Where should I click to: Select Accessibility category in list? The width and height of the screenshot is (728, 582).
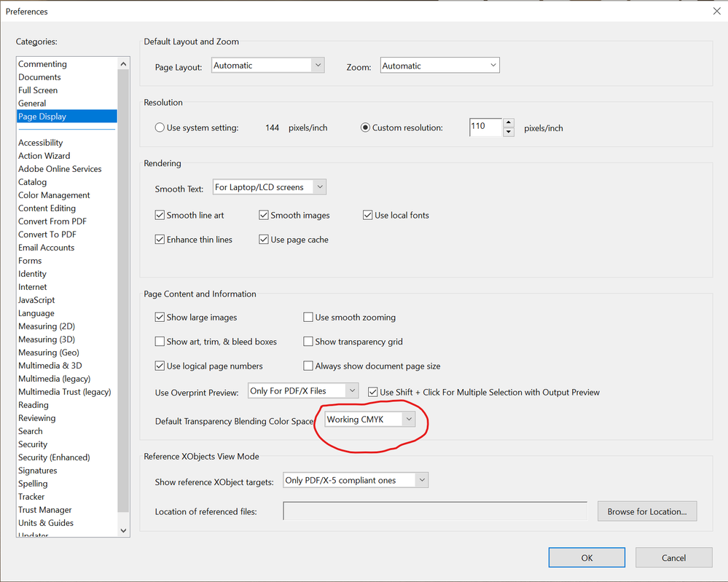(40, 143)
